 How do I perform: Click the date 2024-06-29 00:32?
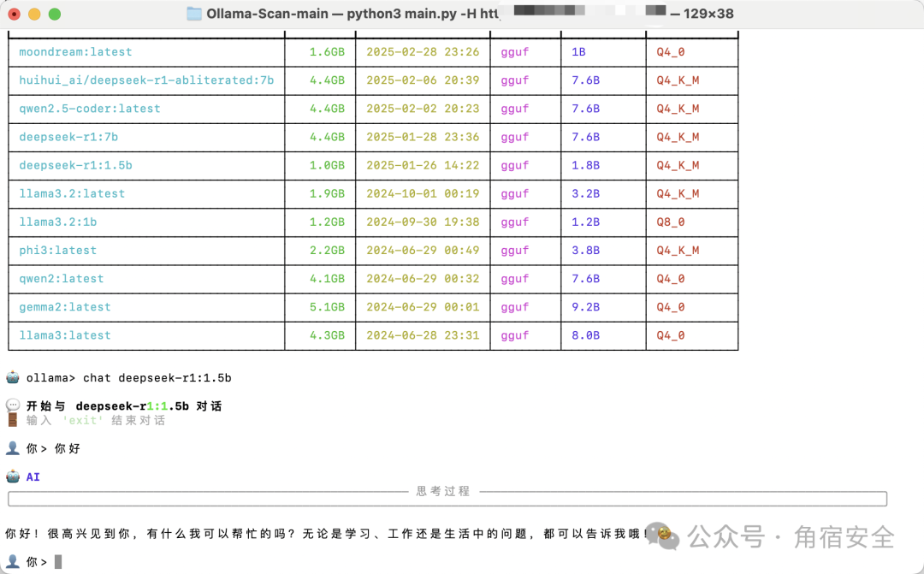pyautogui.click(x=423, y=278)
